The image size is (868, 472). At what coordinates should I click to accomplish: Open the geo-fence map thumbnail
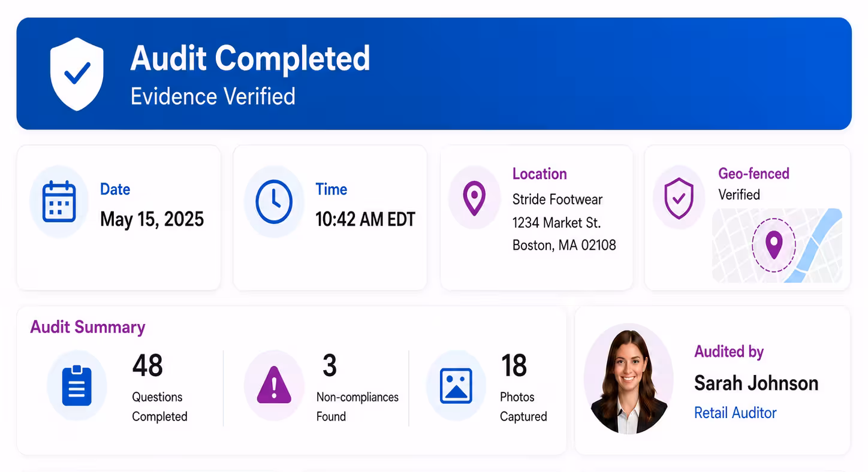click(x=777, y=245)
